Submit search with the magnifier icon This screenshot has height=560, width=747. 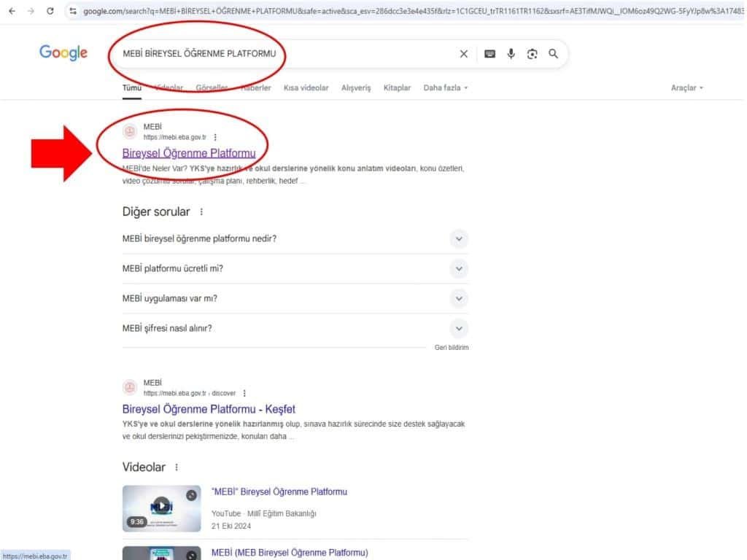coord(553,54)
